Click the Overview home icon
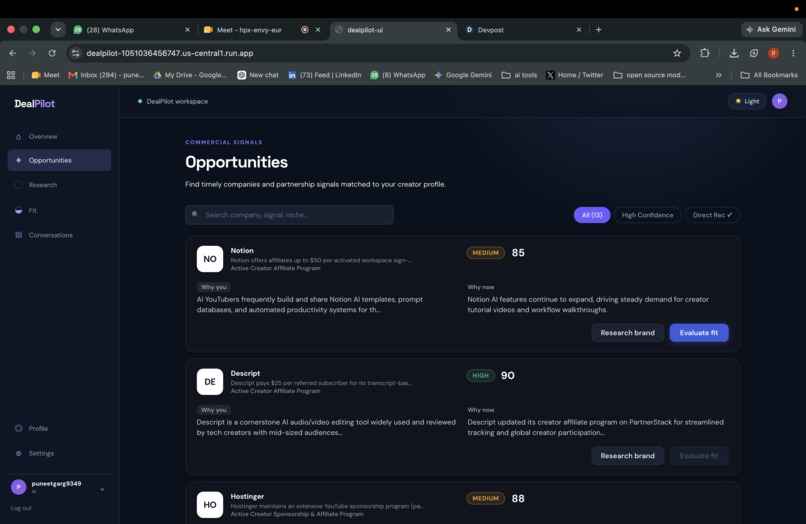This screenshot has width=806, height=524. pyautogui.click(x=19, y=137)
